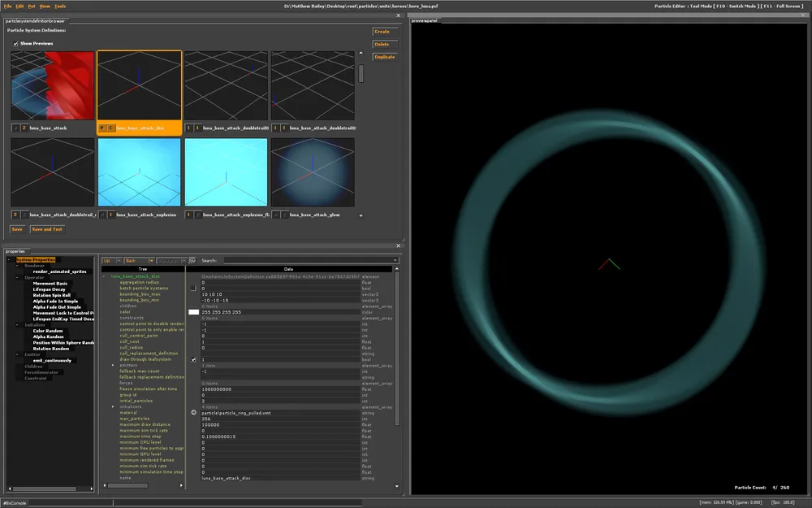Close the particle system definition browser panel
Image resolution: width=812 pixels, height=508 pixels.
pos(399,15)
